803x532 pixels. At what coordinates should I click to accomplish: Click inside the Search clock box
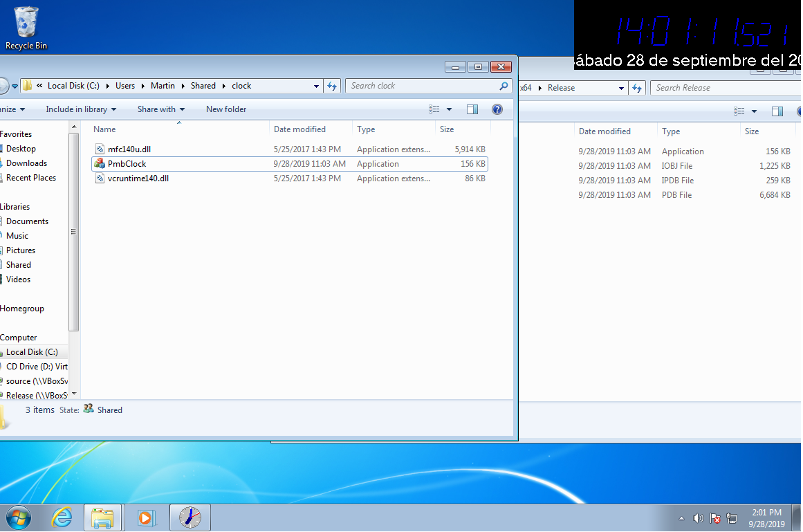415,85
